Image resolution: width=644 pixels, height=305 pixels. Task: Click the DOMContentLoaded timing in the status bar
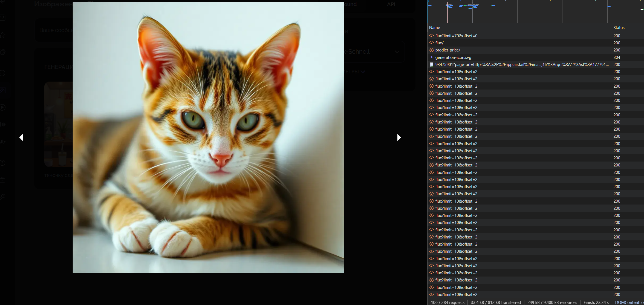point(629,302)
